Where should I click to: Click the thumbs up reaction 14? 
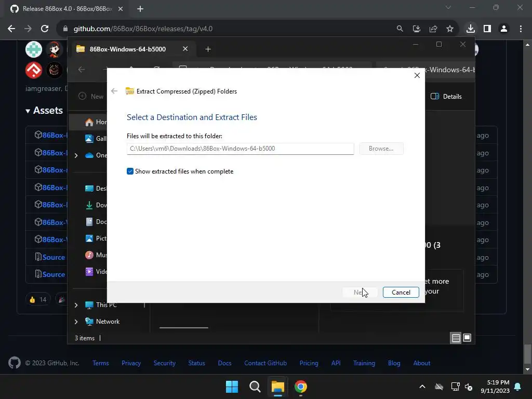click(37, 299)
